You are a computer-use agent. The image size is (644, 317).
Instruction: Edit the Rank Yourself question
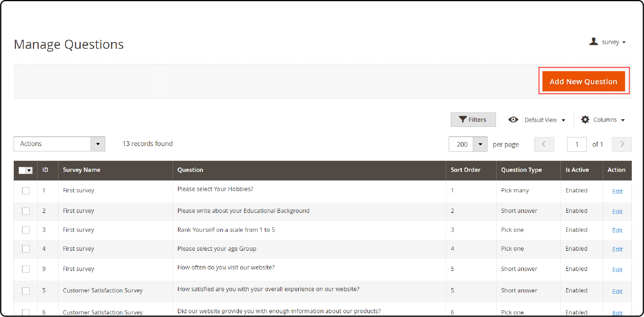click(617, 230)
